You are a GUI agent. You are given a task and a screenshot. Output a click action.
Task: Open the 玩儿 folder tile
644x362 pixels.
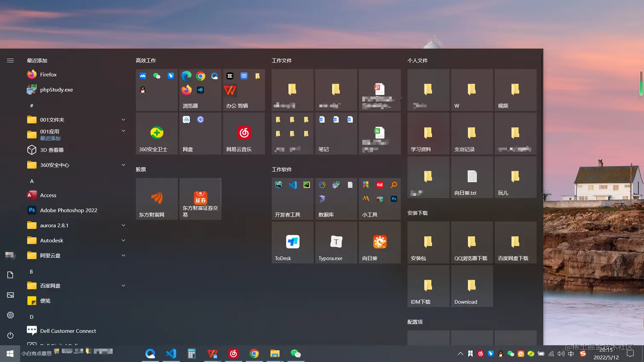(x=515, y=177)
